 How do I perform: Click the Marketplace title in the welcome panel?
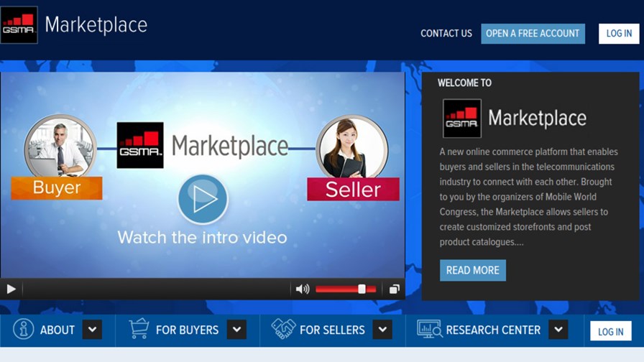[538, 119]
